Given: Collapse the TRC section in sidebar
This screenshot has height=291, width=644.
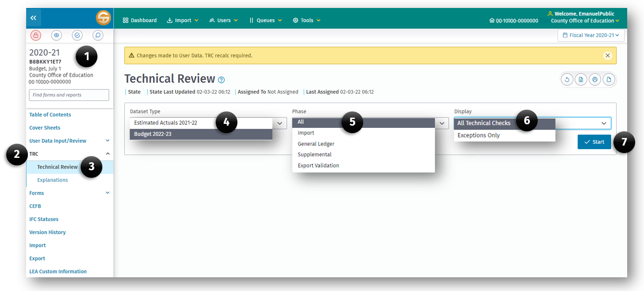Looking at the screenshot, I should 107,153.
